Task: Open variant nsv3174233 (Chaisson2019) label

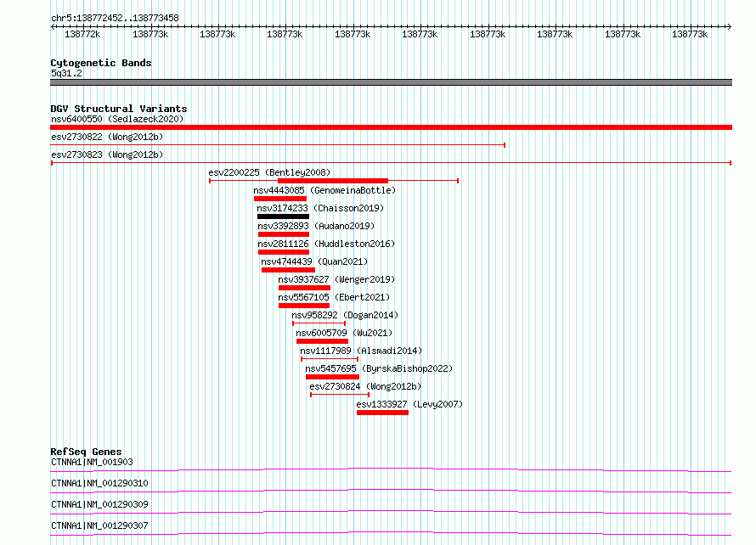Action: [320, 208]
